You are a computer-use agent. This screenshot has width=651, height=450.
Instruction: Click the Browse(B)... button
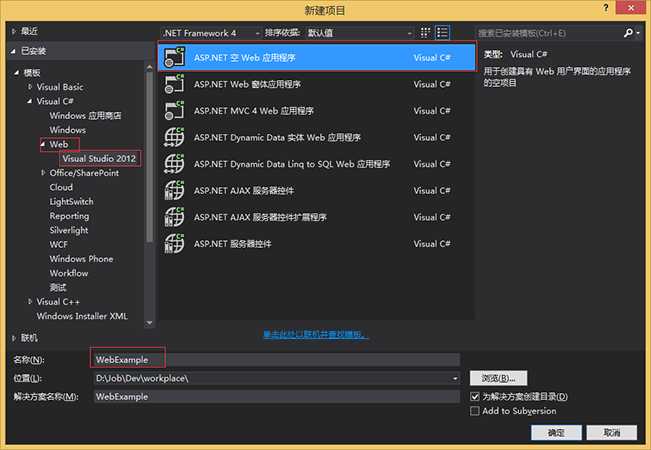(x=498, y=378)
